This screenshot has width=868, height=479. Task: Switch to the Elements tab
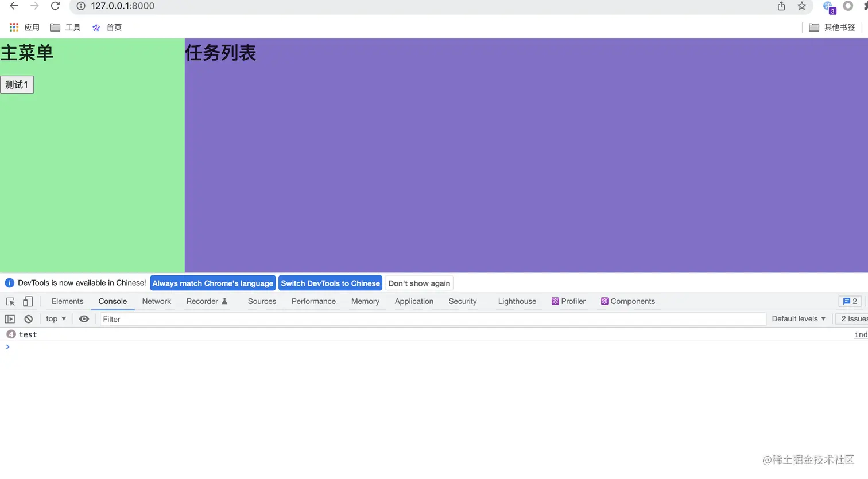coord(67,301)
